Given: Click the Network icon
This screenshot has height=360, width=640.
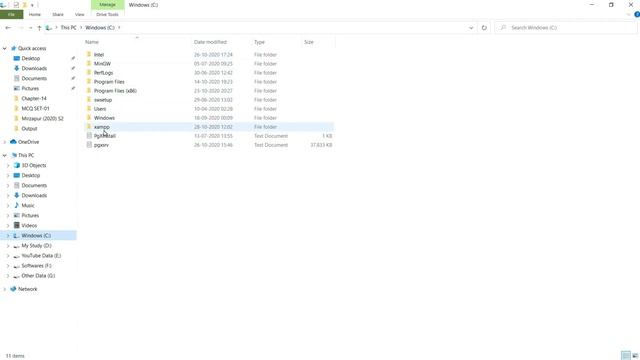Looking at the screenshot, I should pyautogui.click(x=13, y=289).
